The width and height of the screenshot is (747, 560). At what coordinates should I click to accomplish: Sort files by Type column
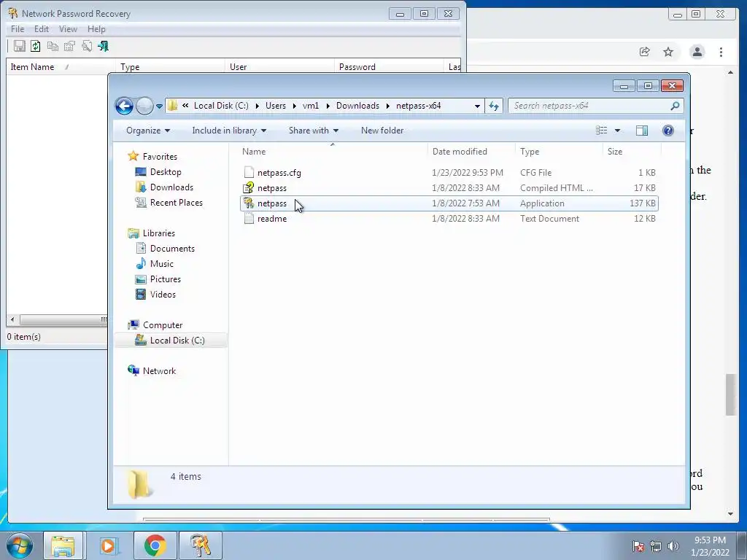(558, 152)
